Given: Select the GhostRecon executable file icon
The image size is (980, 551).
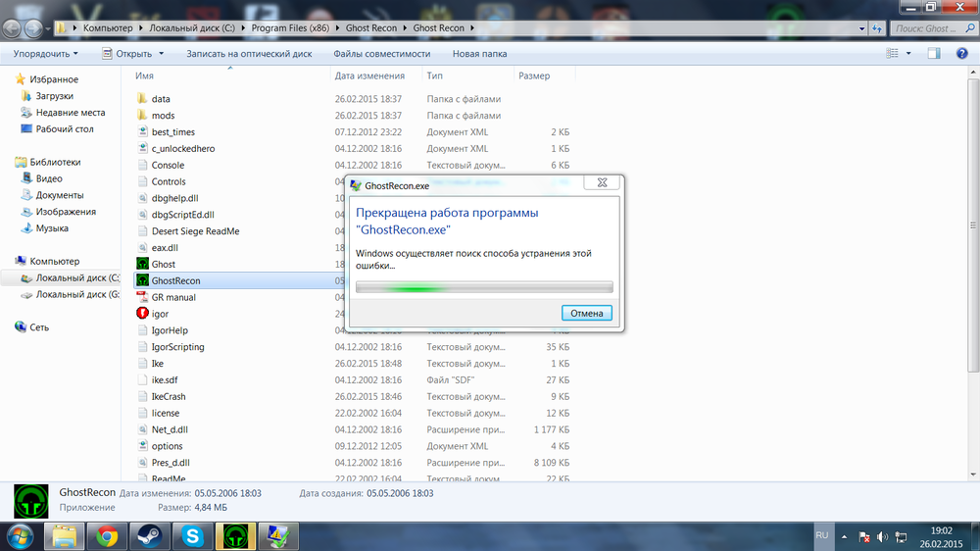Looking at the screenshot, I should (142, 280).
